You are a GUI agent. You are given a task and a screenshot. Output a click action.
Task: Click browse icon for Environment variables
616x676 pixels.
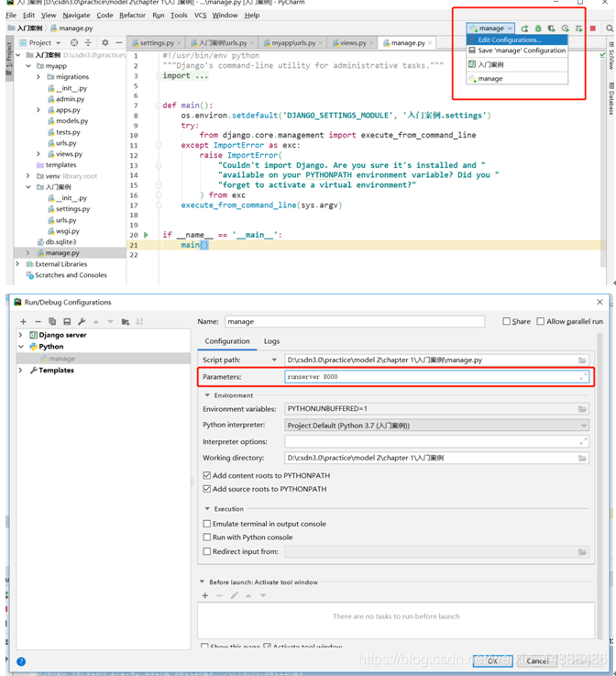coord(582,409)
